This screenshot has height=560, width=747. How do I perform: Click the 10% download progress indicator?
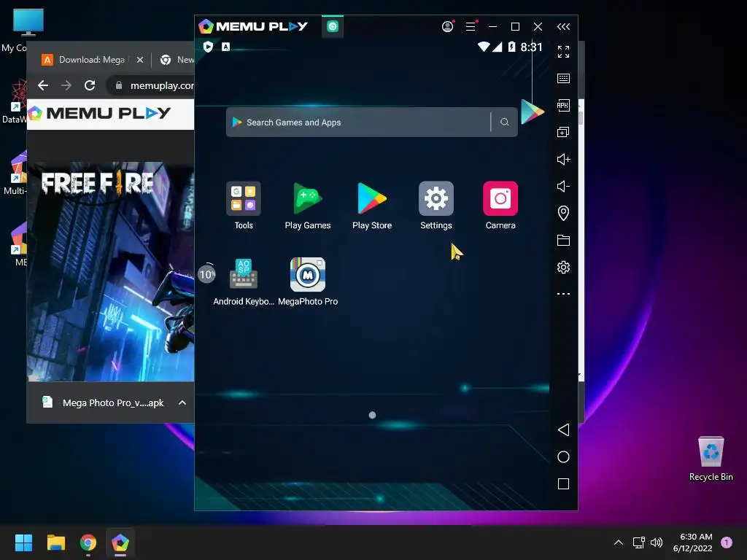pos(206,274)
